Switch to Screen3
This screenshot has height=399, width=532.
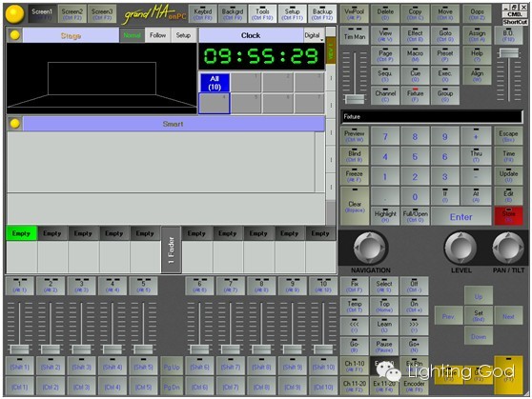[102, 14]
